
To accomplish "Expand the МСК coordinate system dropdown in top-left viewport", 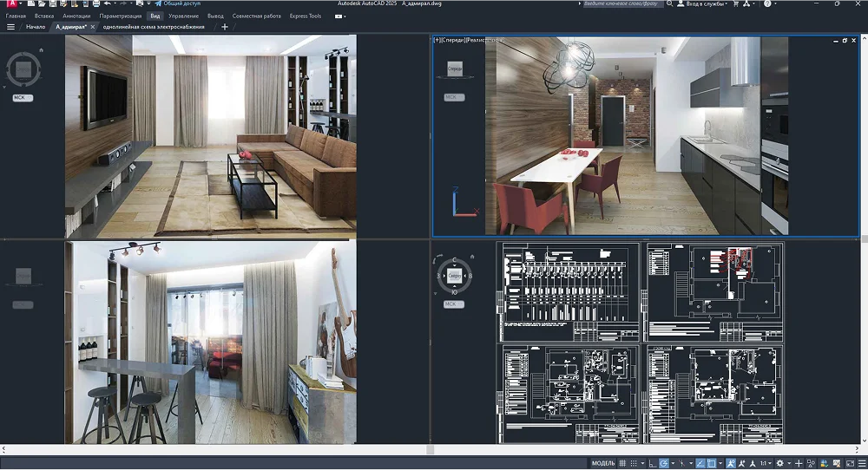I will pyautogui.click(x=23, y=98).
